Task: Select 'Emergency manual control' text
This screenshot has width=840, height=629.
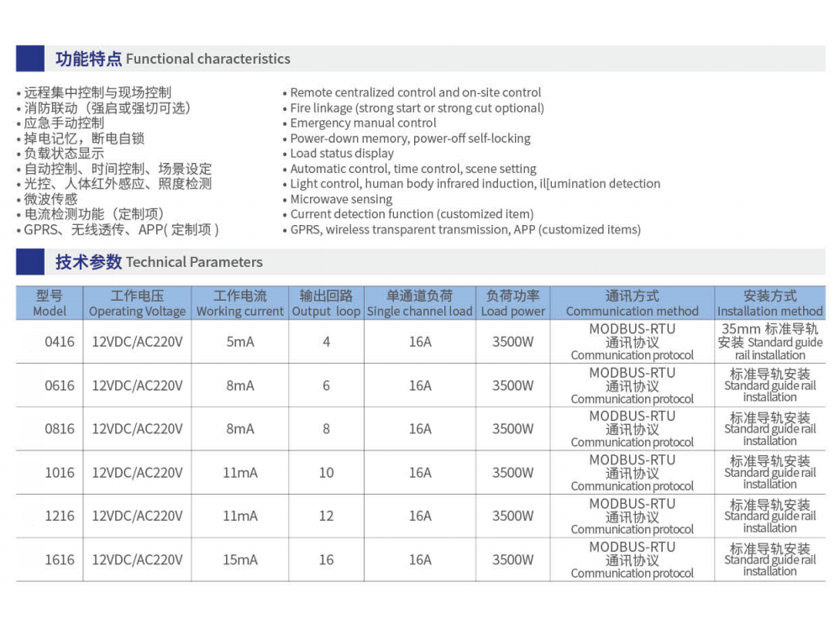Action: coord(363,123)
